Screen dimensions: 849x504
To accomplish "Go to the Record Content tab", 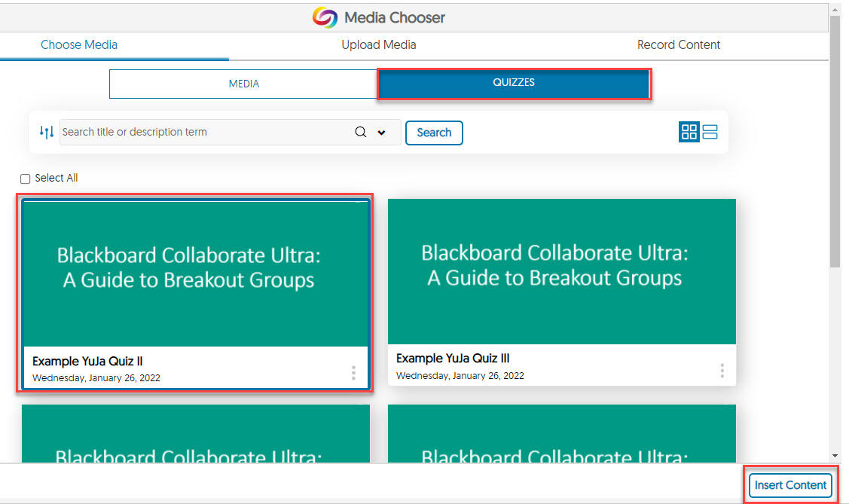I will click(678, 44).
